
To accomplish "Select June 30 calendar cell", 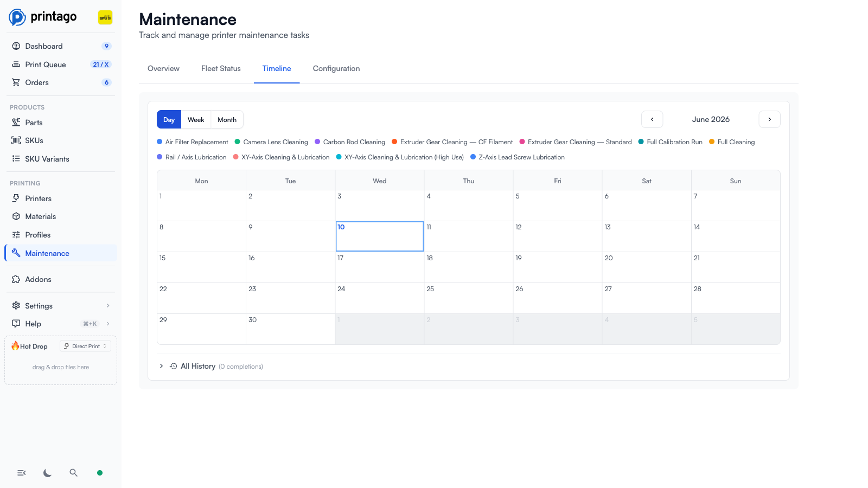I will (291, 329).
